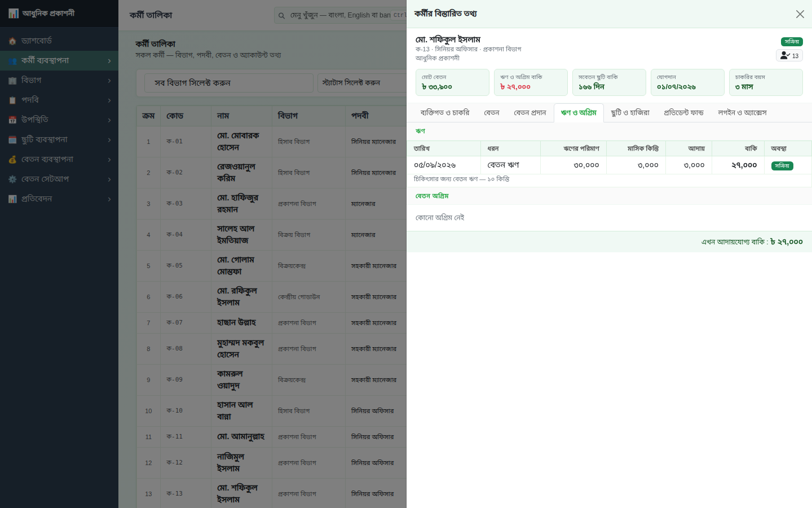Expand the বেতন ব্যবস্থাপনা sidebar chevron

[x=109, y=160]
